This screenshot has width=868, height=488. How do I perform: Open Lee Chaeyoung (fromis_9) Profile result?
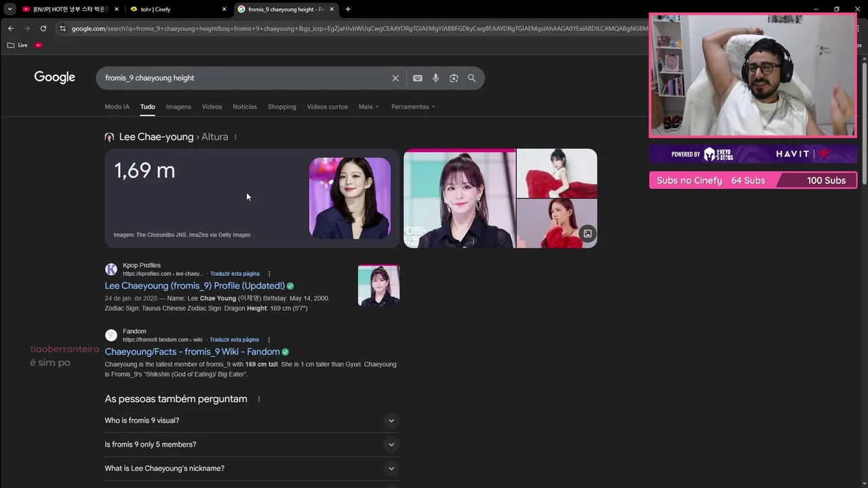[x=195, y=286]
